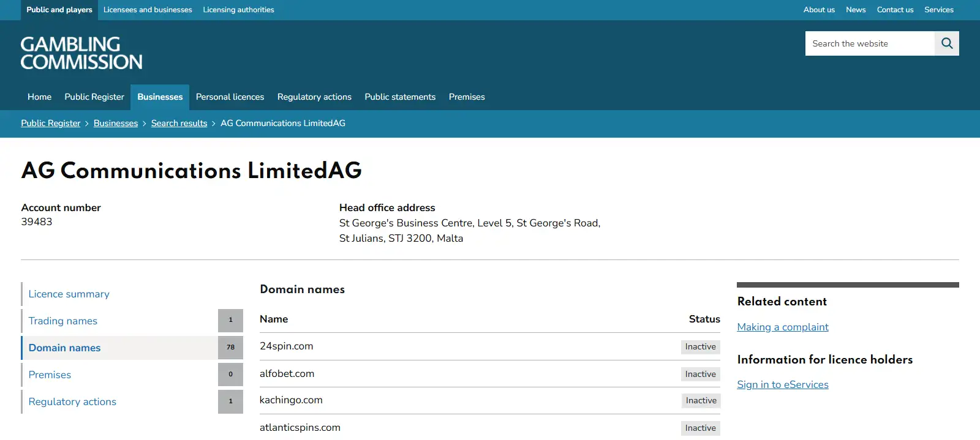Select the 24spin.com domain entry
Viewport: 980px width, 440px height.
click(286, 346)
